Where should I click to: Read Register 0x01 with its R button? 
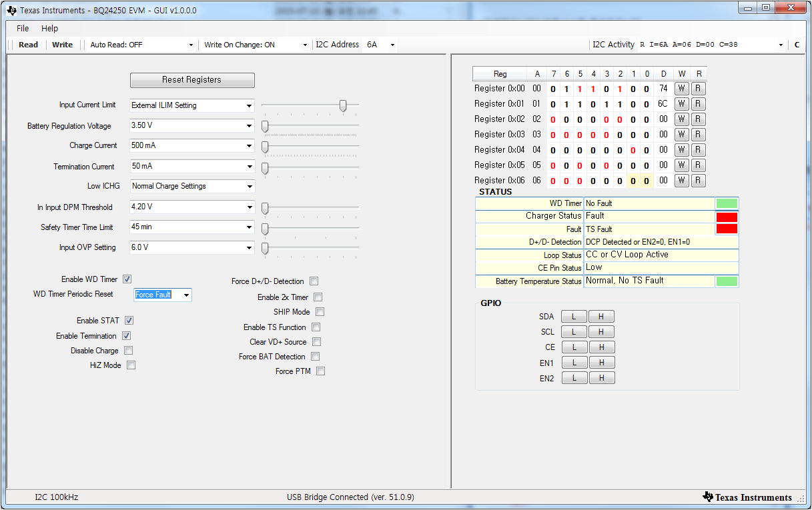click(x=698, y=104)
